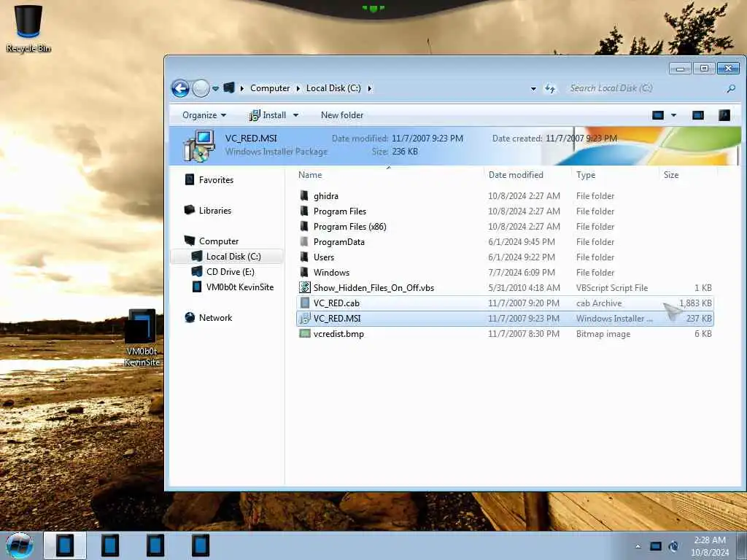Select Local Disk (C:) in navigation pane
747x560 pixels.
point(228,257)
